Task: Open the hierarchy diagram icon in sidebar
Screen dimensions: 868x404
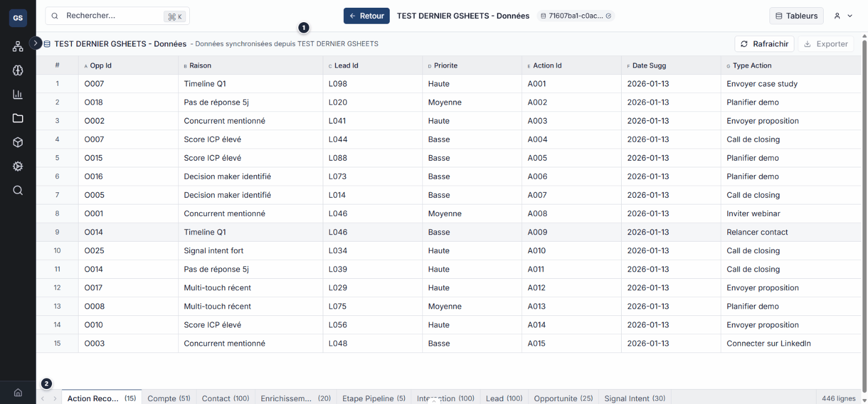Action: (x=18, y=47)
